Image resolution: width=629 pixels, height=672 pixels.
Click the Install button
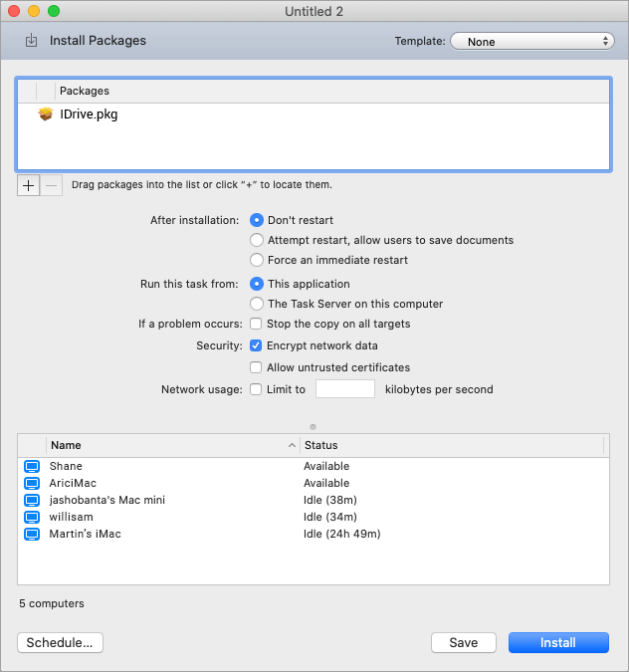pyautogui.click(x=557, y=643)
